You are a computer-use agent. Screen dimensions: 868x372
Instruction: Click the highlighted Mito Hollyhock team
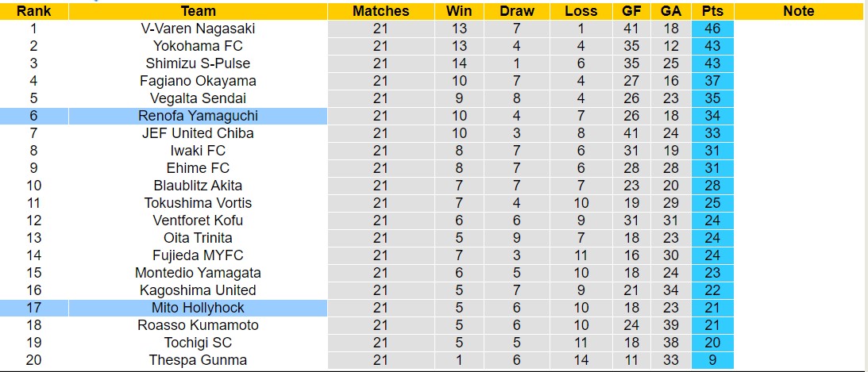pos(198,308)
